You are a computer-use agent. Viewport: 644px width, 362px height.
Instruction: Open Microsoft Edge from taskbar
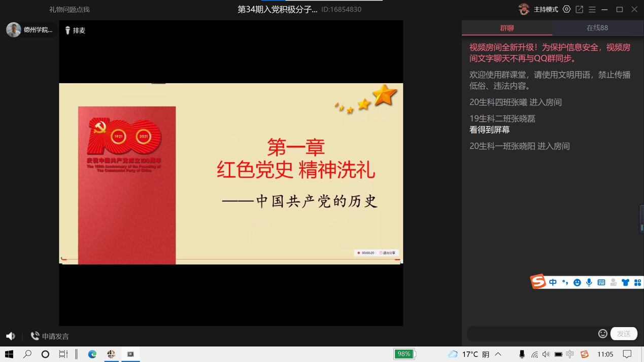[92, 354]
